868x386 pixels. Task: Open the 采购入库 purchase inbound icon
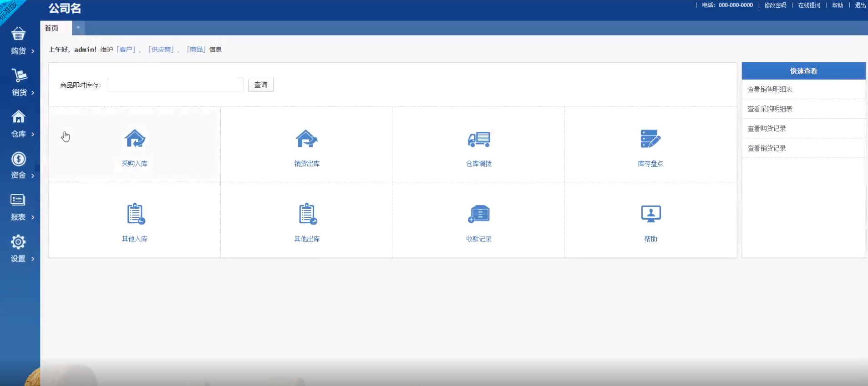tap(135, 139)
